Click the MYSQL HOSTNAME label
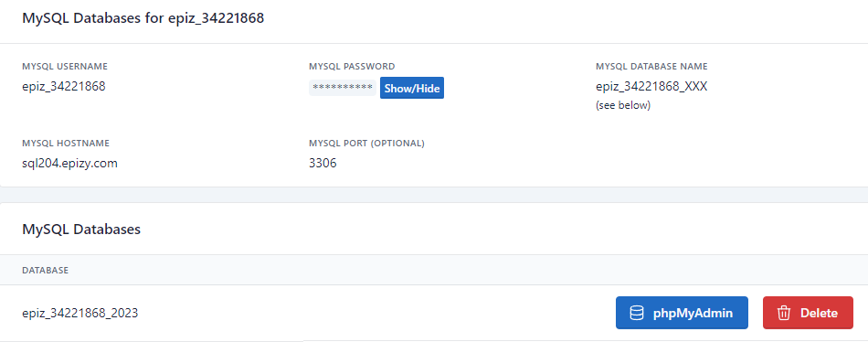 pyautogui.click(x=66, y=143)
